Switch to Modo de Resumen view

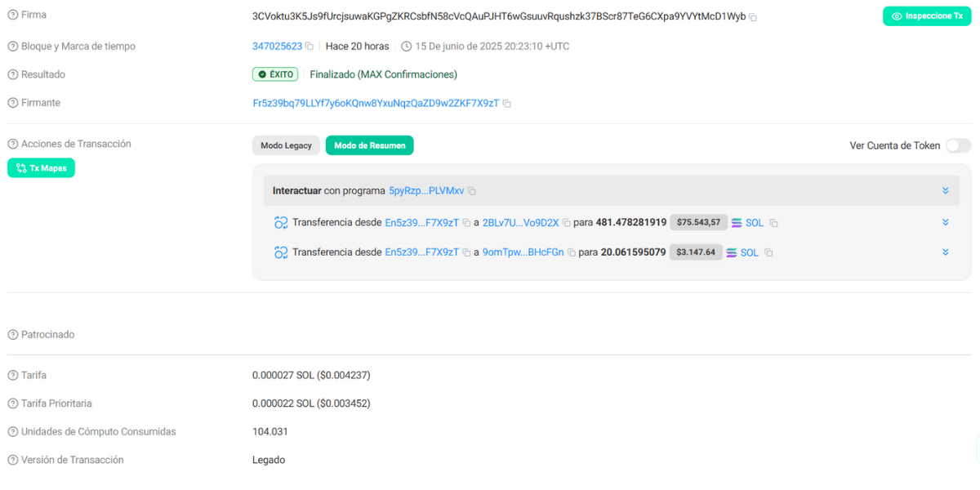point(370,145)
